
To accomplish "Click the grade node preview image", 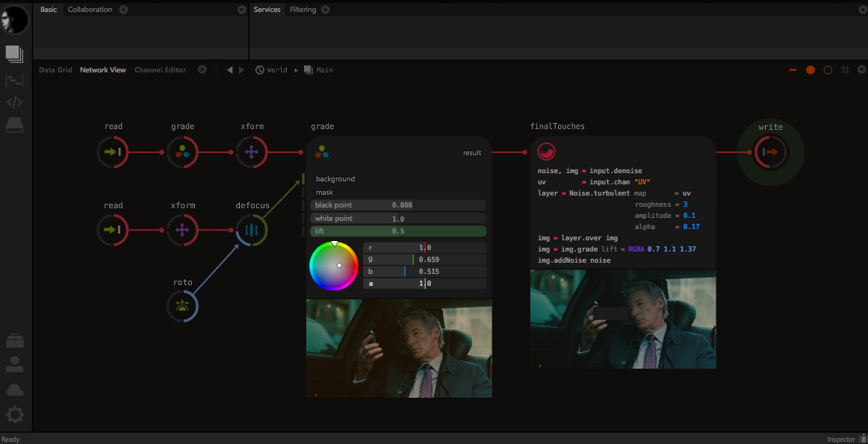I will [x=399, y=348].
